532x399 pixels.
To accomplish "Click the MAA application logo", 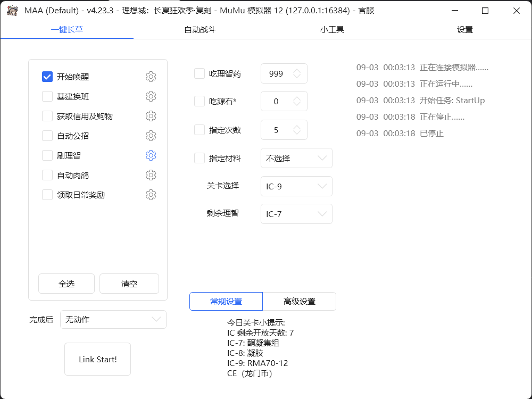I will [13, 11].
